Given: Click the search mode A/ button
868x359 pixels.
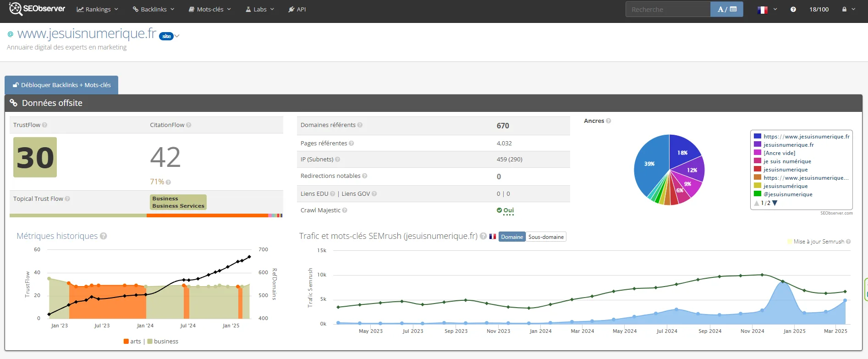Looking at the screenshot, I should tap(726, 9).
